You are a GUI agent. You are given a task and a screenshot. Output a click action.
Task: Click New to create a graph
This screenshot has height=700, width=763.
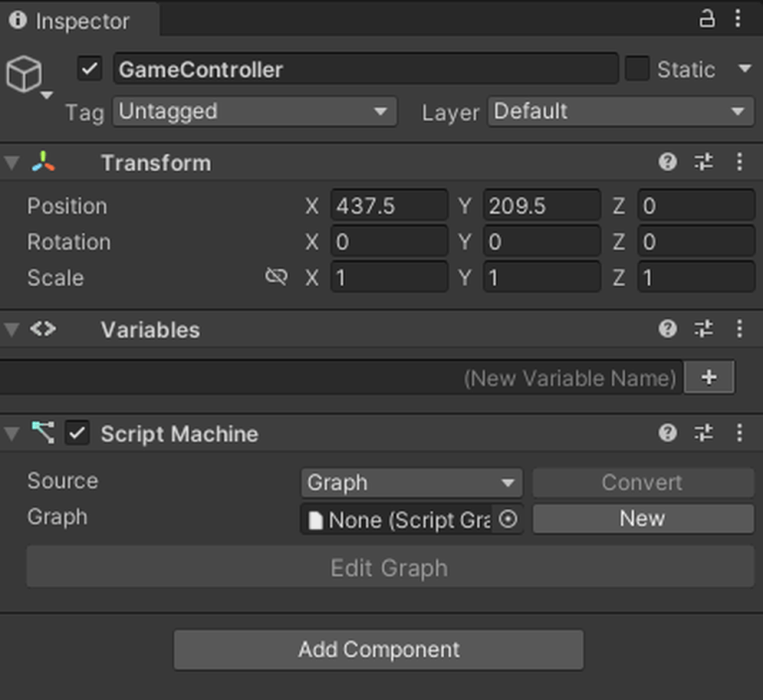click(x=643, y=518)
